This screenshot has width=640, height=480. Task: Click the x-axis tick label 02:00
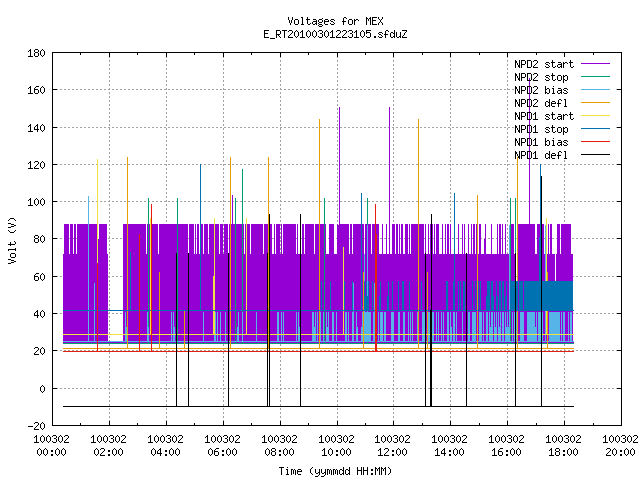(x=108, y=452)
